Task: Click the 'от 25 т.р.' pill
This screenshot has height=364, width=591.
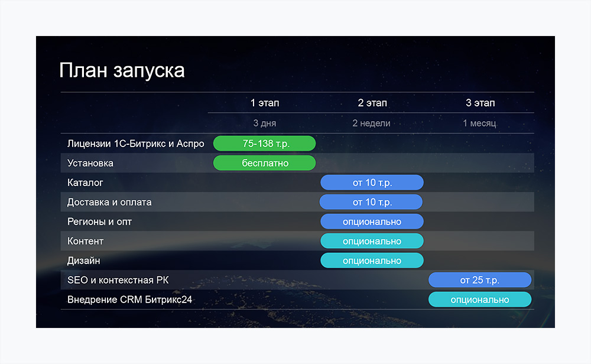Action: tap(479, 280)
